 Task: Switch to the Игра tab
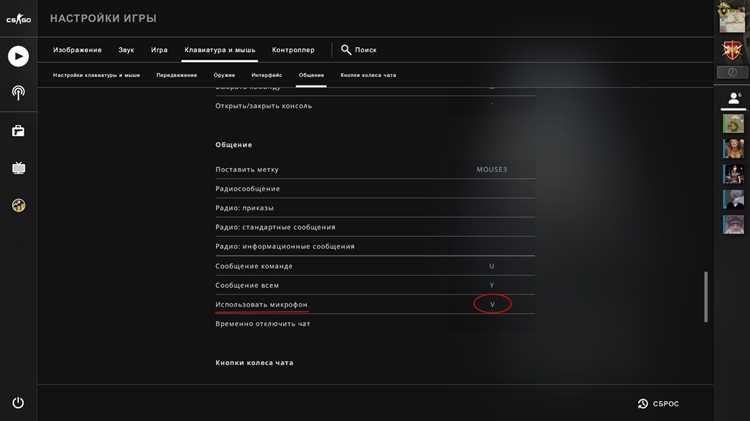pyautogui.click(x=159, y=50)
